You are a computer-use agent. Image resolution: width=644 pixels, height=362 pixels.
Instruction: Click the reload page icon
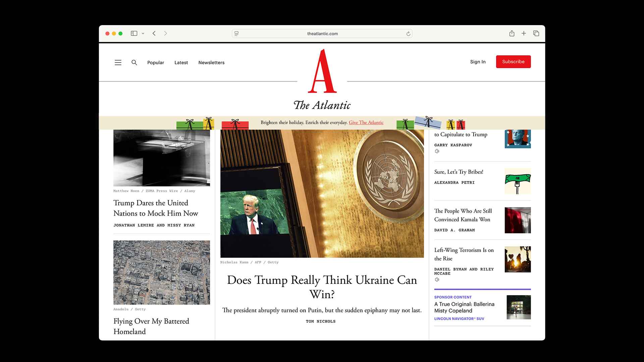pos(408,34)
